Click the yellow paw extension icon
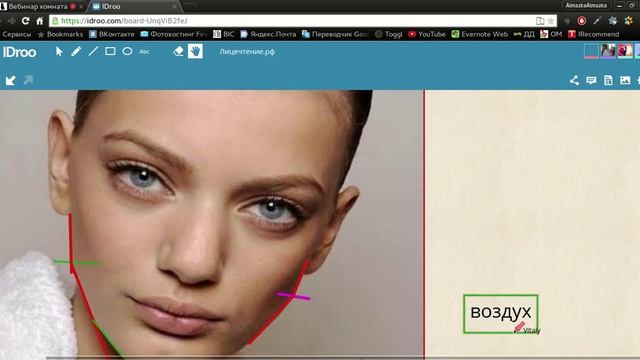The height and width of the screenshot is (360, 640). [x=629, y=21]
